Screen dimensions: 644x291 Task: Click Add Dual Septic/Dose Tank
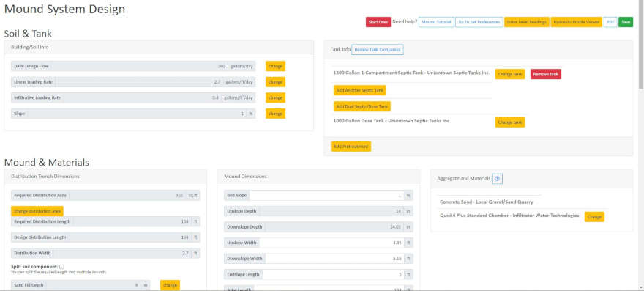click(x=362, y=106)
